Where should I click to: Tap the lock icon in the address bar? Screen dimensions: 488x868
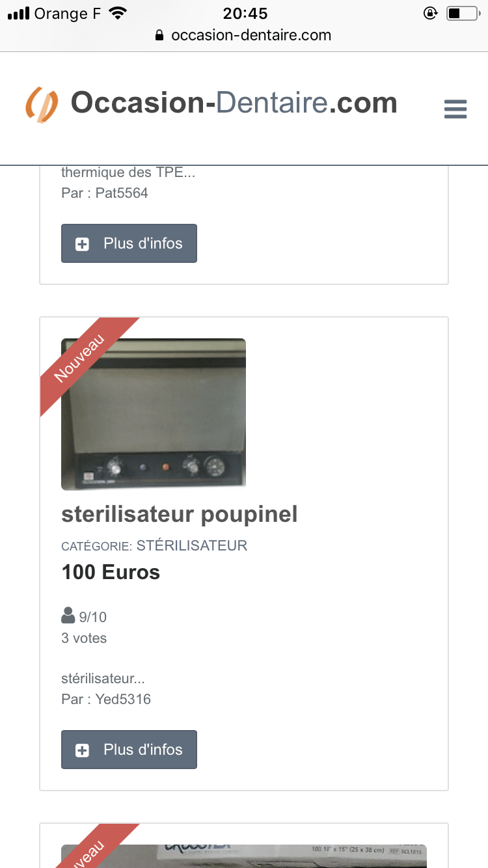click(x=159, y=36)
